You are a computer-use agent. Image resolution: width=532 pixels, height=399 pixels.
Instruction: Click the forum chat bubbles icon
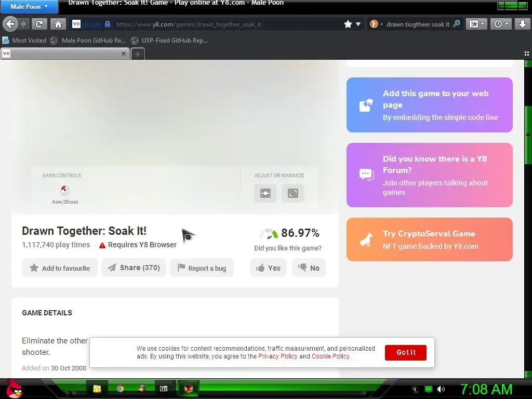(366, 175)
